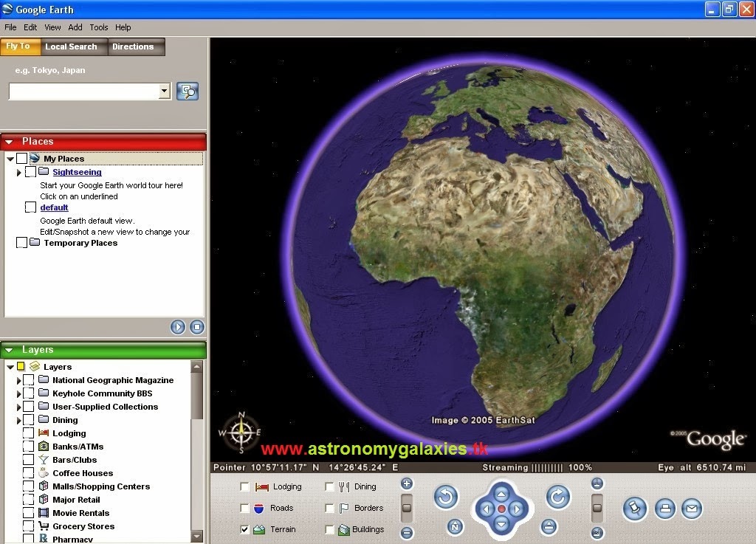Check the My Places checkbox
Viewport: 756px width, 544px height.
click(21, 158)
